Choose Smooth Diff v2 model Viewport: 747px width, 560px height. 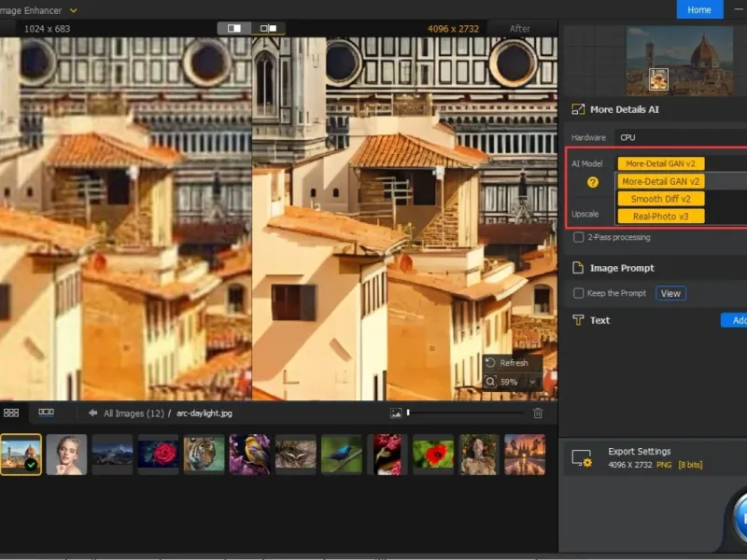661,199
